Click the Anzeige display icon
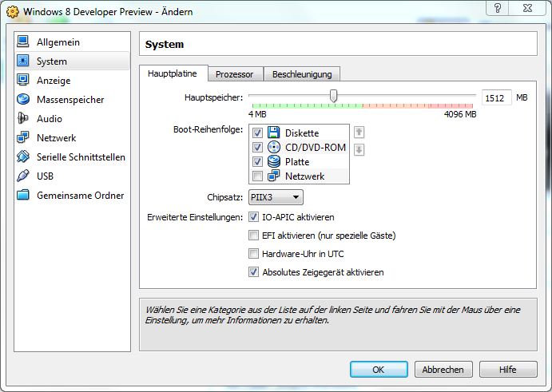Screen dimensions: 552x392 (x=23, y=80)
